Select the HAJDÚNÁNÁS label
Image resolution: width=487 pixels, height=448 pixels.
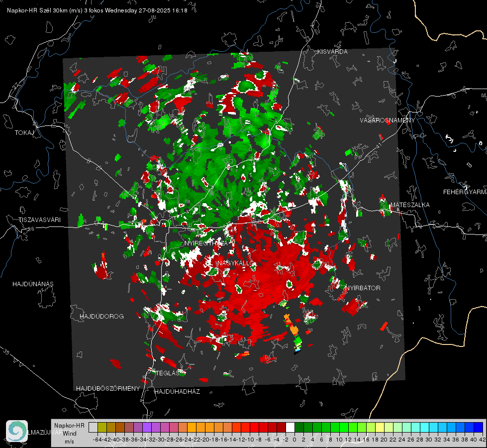pyautogui.click(x=33, y=284)
